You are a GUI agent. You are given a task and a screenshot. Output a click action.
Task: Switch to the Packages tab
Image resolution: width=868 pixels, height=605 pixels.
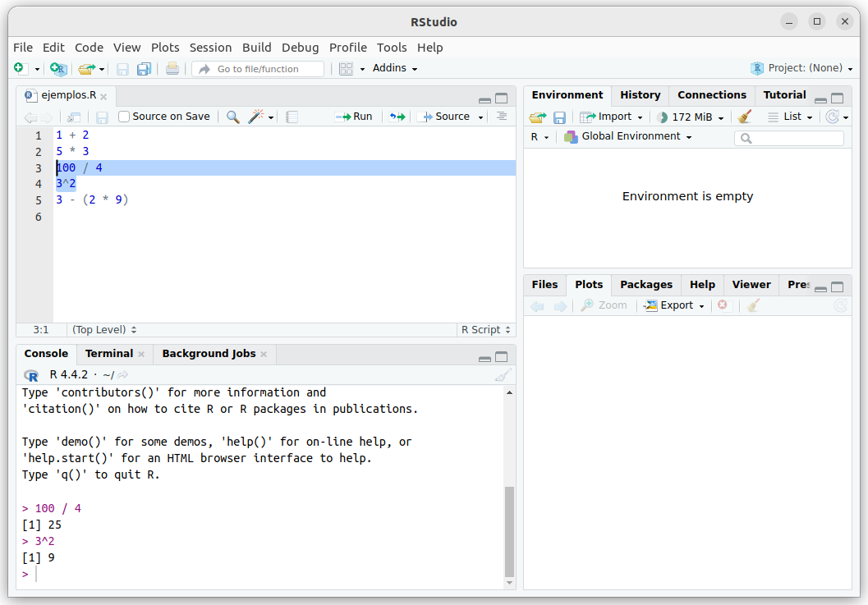pos(646,285)
